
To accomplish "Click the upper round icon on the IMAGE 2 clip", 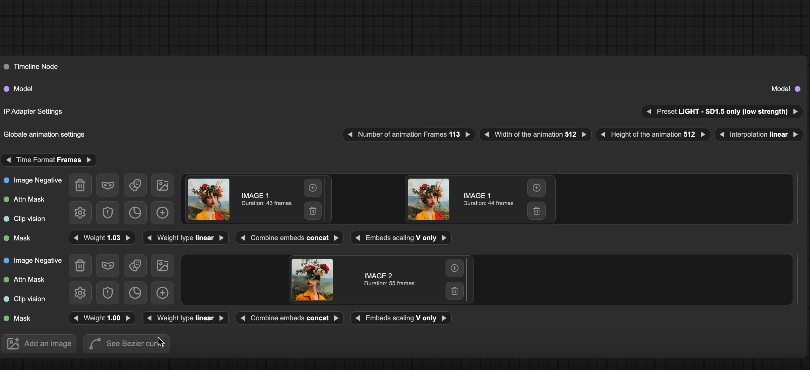I will 455,268.
